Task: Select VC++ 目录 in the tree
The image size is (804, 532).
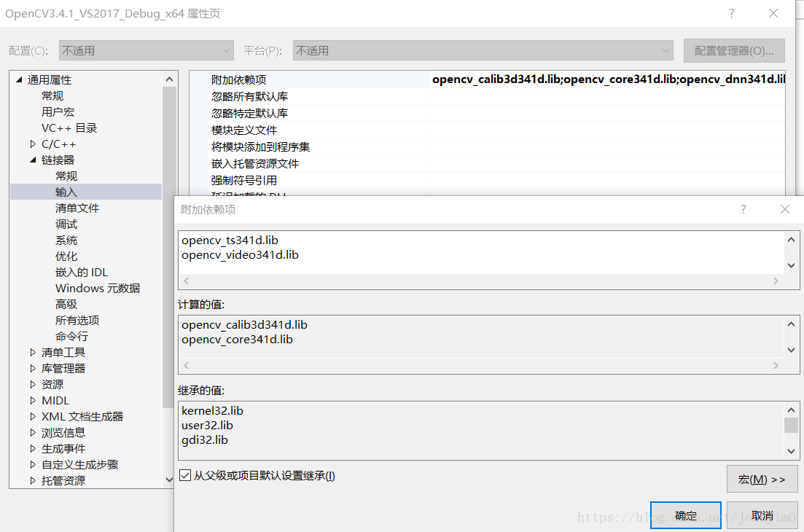Action: pyautogui.click(x=69, y=128)
